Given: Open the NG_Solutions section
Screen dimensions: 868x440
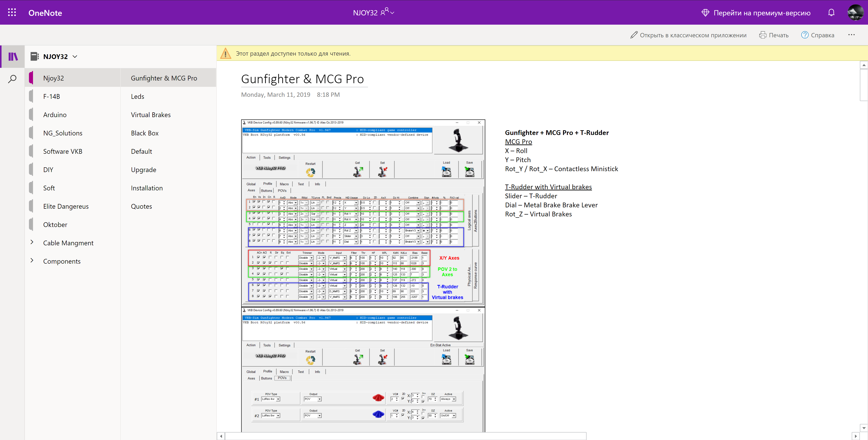Looking at the screenshot, I should point(73,133).
